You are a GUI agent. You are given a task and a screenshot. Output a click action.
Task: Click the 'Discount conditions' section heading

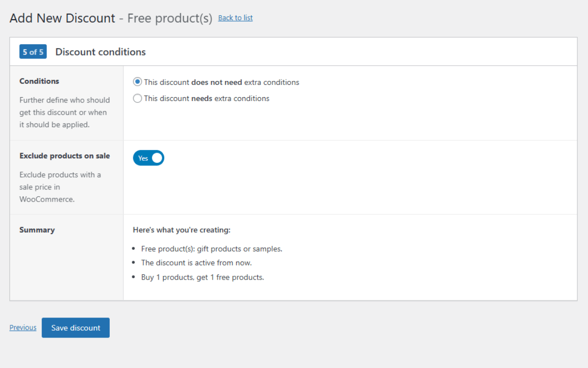click(x=100, y=52)
